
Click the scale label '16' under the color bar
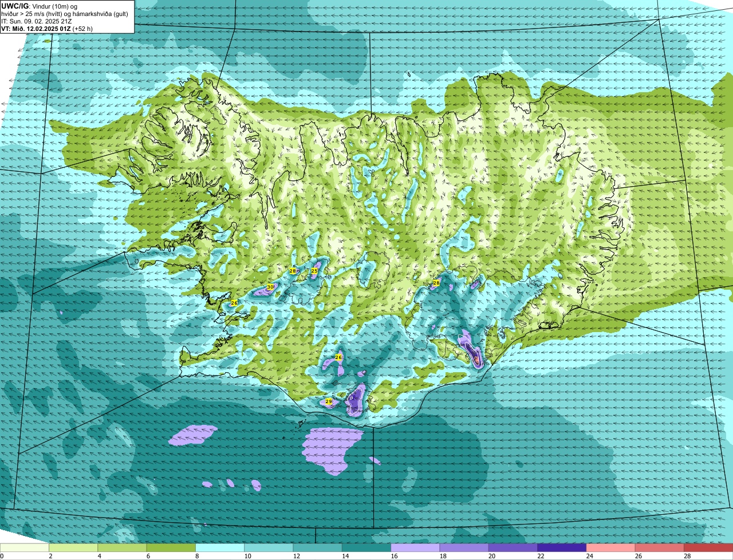click(393, 556)
